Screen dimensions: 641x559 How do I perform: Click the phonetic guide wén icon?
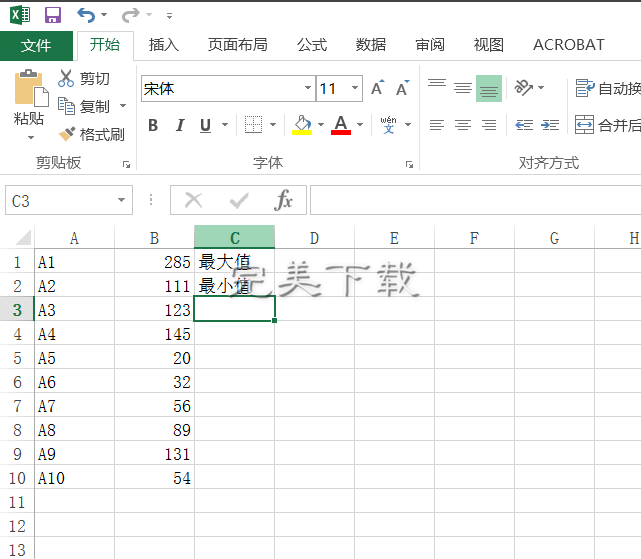coord(388,124)
